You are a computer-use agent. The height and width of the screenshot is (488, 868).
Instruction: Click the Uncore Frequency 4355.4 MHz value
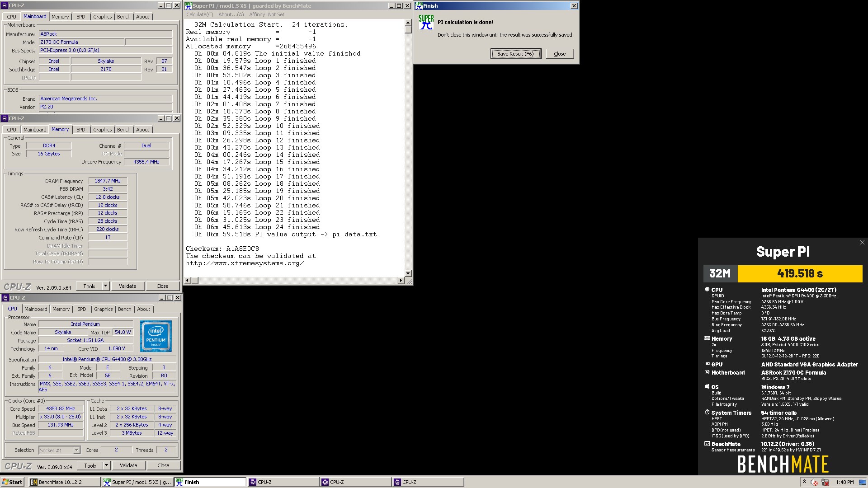(146, 162)
